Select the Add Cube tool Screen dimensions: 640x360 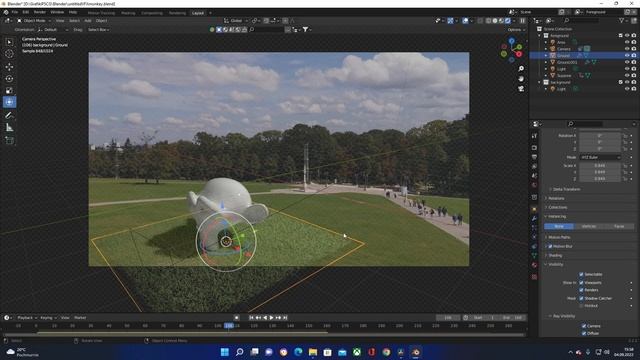(9, 140)
